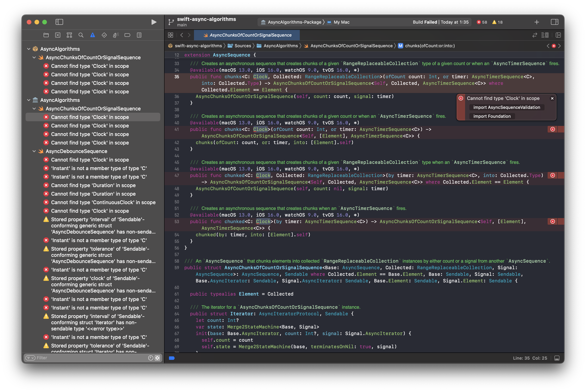Click AsyncChunksOfCountOrSignalSequence file in jump bar
This screenshot has width=586, height=392.
click(348, 46)
